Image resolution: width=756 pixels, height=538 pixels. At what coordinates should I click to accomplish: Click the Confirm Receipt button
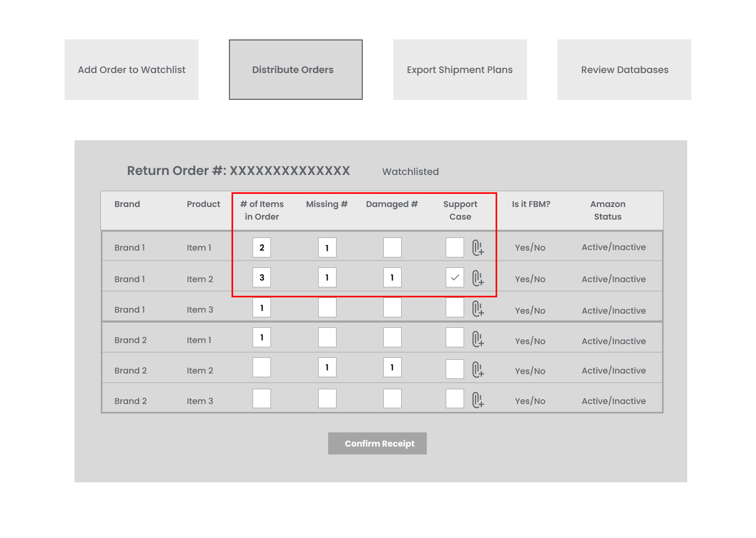(x=377, y=443)
